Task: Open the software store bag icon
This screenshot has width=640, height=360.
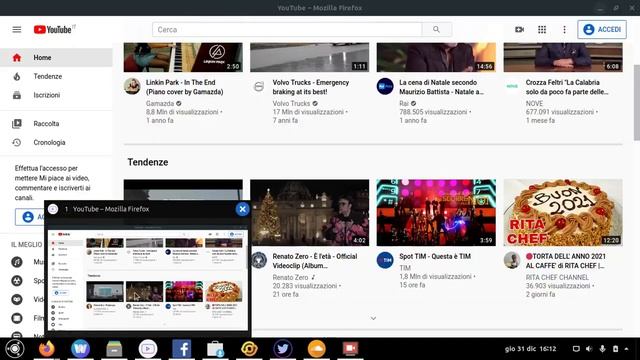Action: pos(215,349)
